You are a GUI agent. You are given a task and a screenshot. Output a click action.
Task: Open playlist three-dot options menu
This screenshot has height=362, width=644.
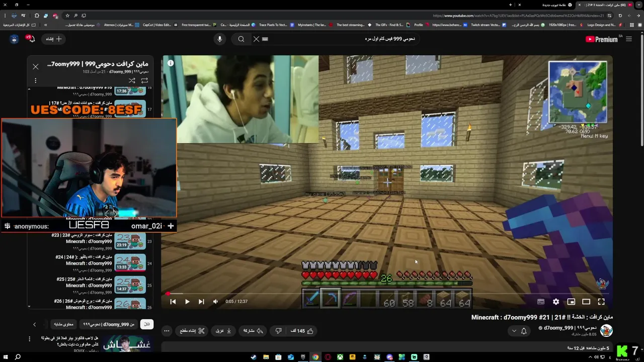pos(35,80)
